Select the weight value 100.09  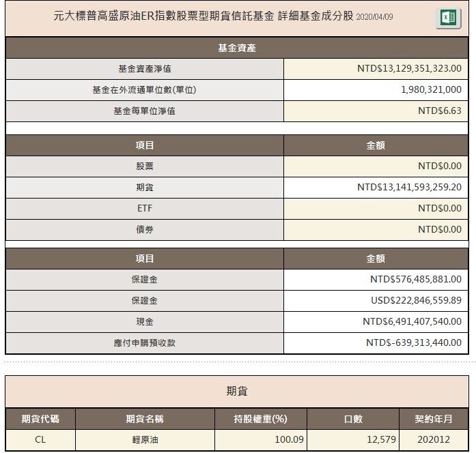289,439
